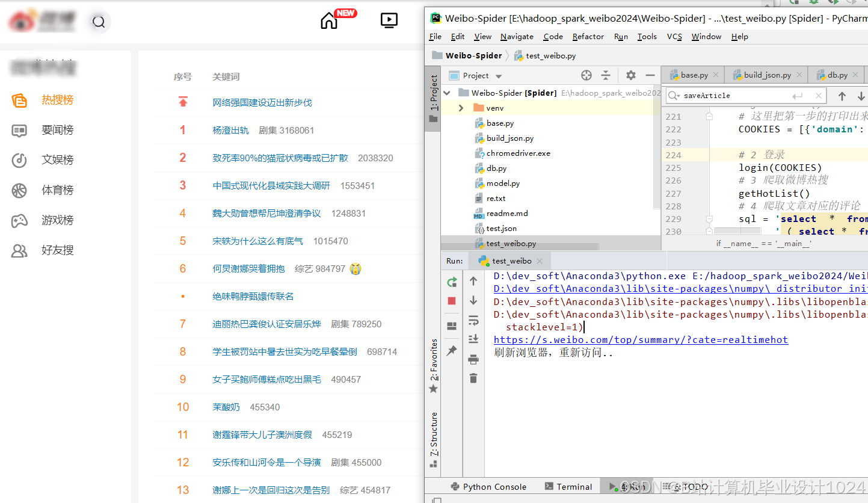The image size is (868, 503).
Task: Open Project panel settings gear
Action: tap(630, 75)
